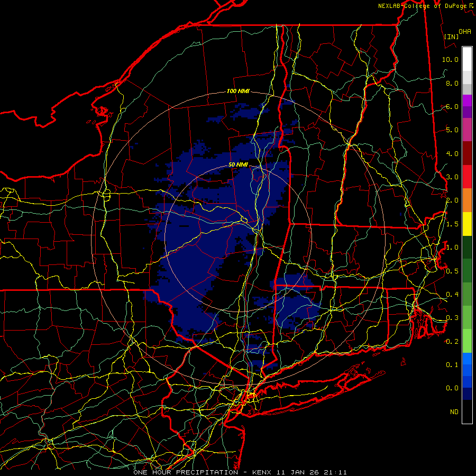The height and width of the screenshot is (476, 476).
Task: Click the ONE HOUR PRECIPITATION caption text
Action: click(x=186, y=472)
